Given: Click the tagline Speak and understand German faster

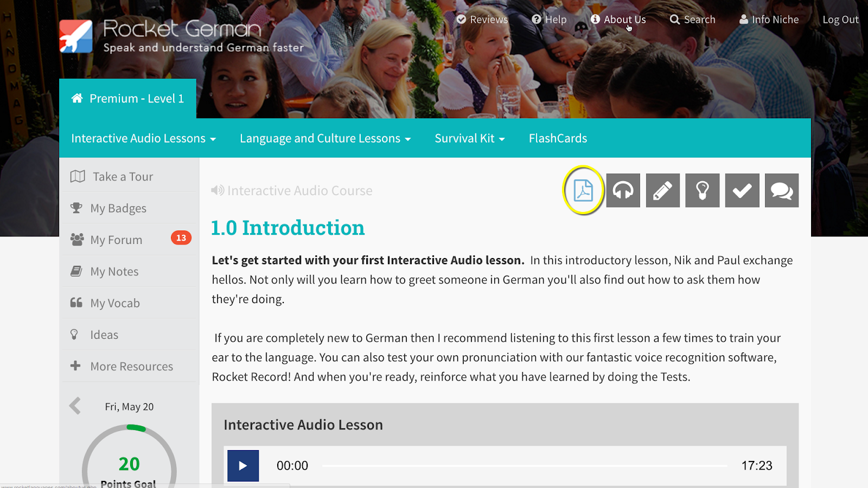Looking at the screenshot, I should pyautogui.click(x=203, y=48).
